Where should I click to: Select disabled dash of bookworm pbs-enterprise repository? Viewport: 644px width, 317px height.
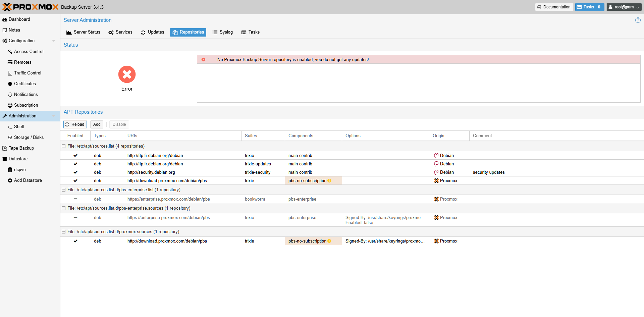click(75, 199)
